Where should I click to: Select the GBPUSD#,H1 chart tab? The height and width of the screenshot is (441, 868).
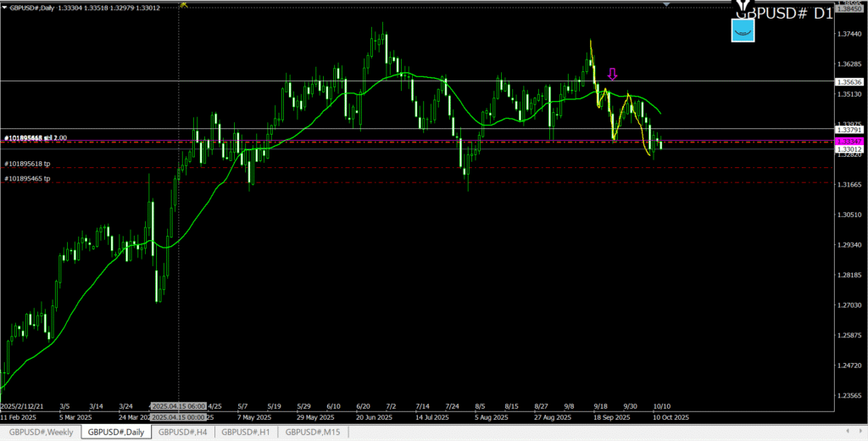(x=246, y=433)
